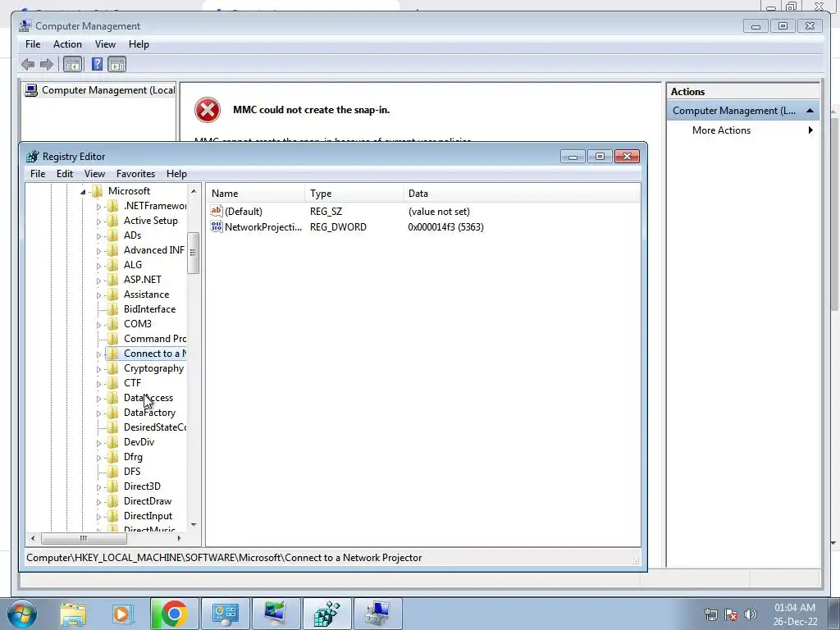Open Computer Management Help menu
Screen dimensions: 840x630
[139, 44]
